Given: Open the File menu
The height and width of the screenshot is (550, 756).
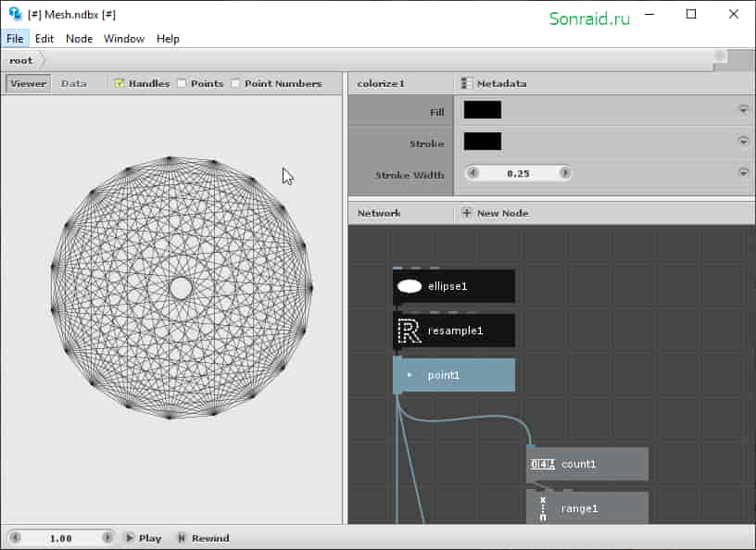Looking at the screenshot, I should click(x=15, y=39).
